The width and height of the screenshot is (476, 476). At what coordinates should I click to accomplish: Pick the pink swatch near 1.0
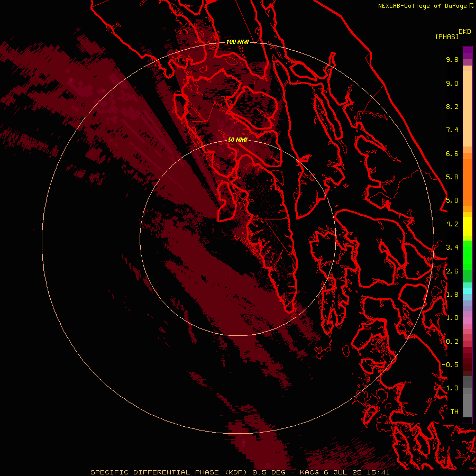467,321
